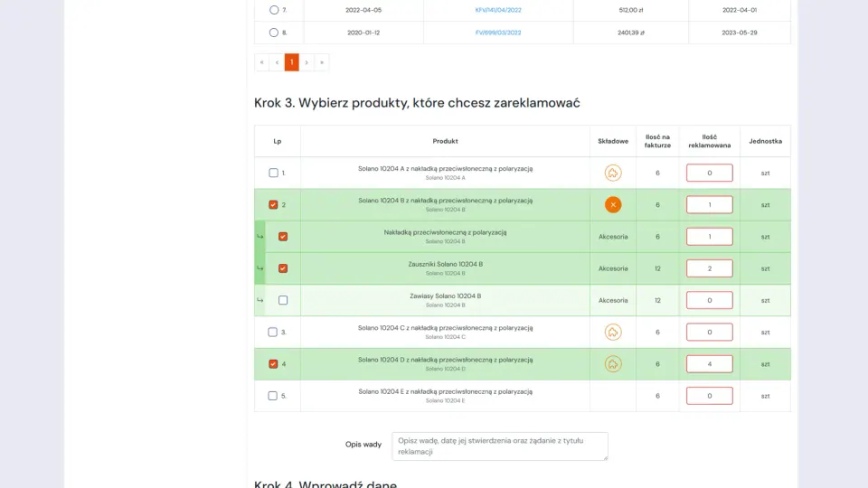Image resolution: width=868 pixels, height=488 pixels.
Task: Click date 2022-04-01 in row 7
Action: (740, 10)
